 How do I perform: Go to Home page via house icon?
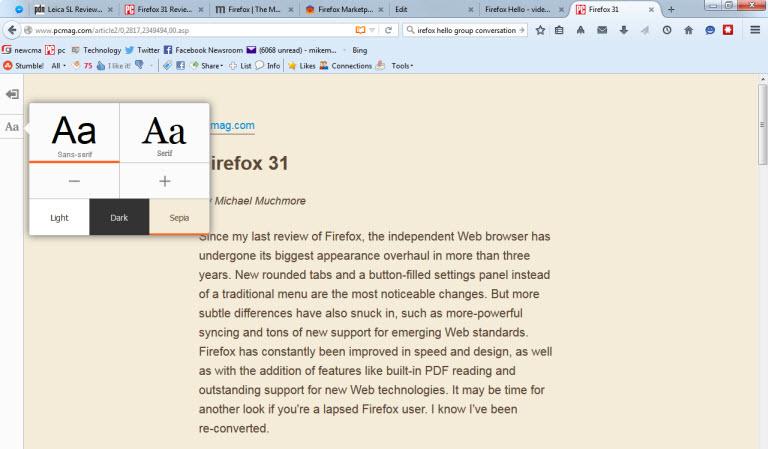pos(688,30)
